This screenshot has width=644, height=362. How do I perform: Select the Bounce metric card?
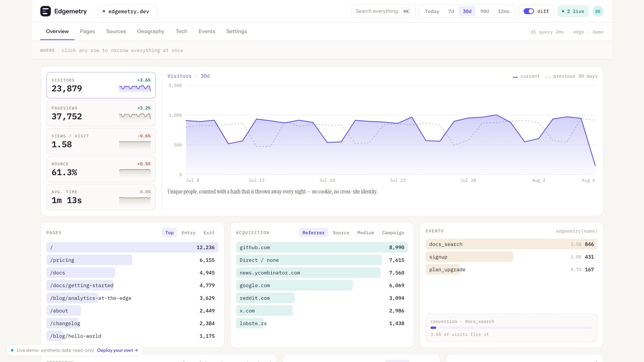(x=101, y=169)
